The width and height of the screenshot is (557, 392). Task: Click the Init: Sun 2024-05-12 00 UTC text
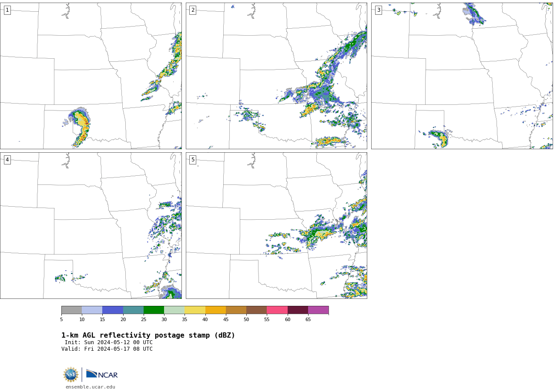click(x=109, y=342)
